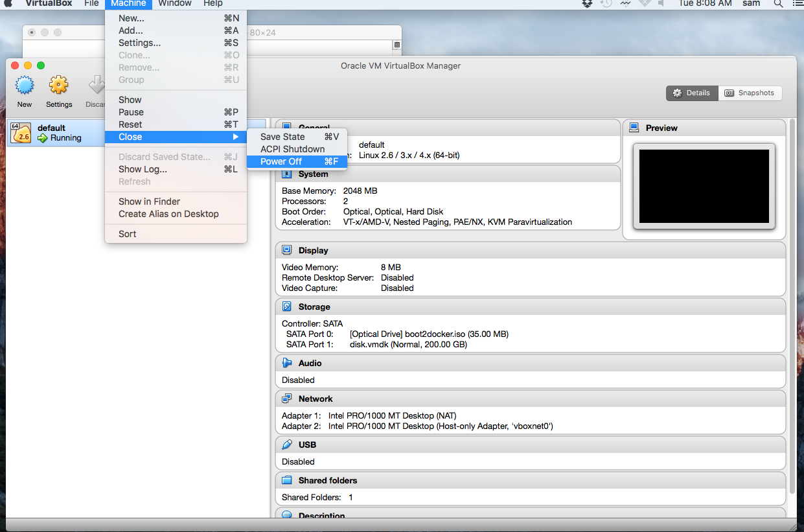
Task: Click the Machine menu bar title
Action: click(x=128, y=3)
